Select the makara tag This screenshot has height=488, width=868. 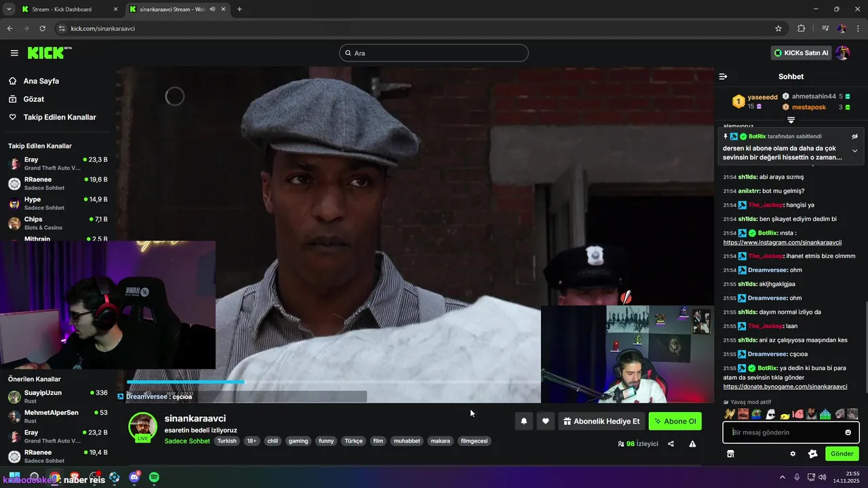pos(441,441)
